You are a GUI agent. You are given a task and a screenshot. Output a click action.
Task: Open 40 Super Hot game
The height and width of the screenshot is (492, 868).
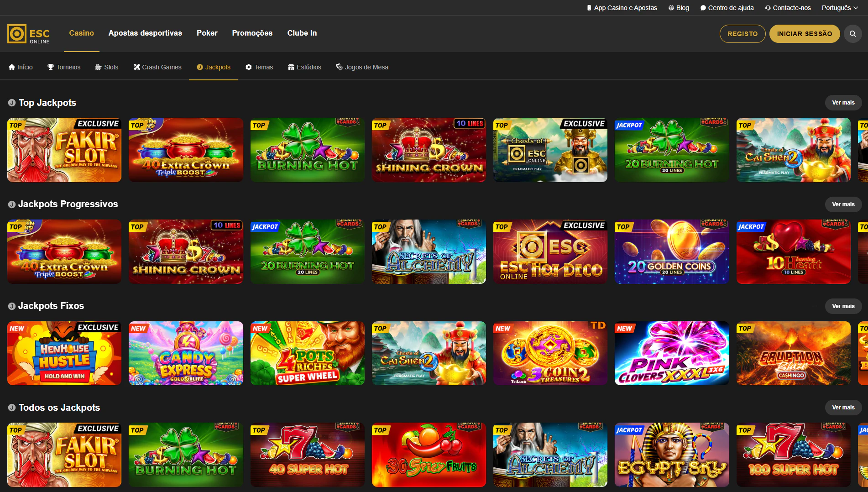pos(308,455)
